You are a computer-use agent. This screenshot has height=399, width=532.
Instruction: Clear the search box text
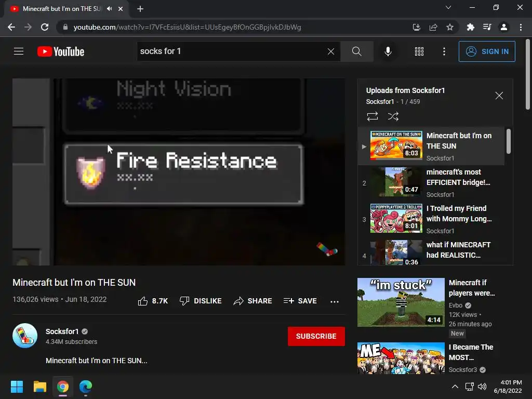(x=331, y=51)
